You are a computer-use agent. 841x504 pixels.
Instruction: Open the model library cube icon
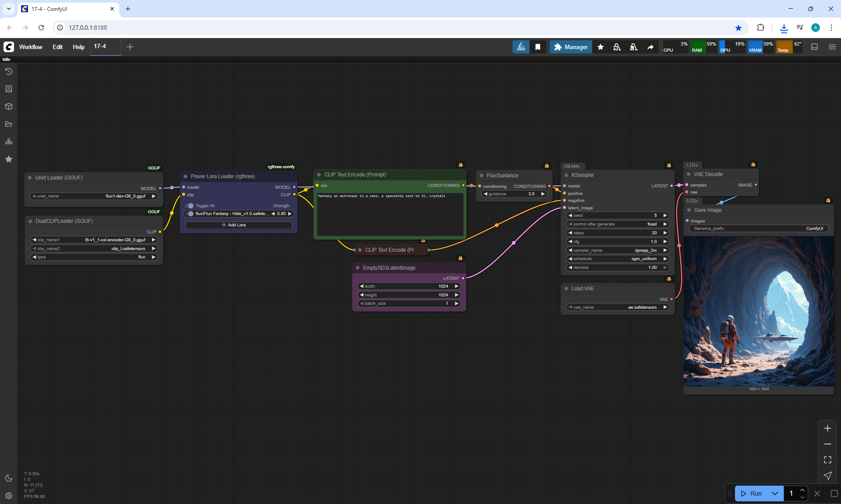click(x=9, y=106)
